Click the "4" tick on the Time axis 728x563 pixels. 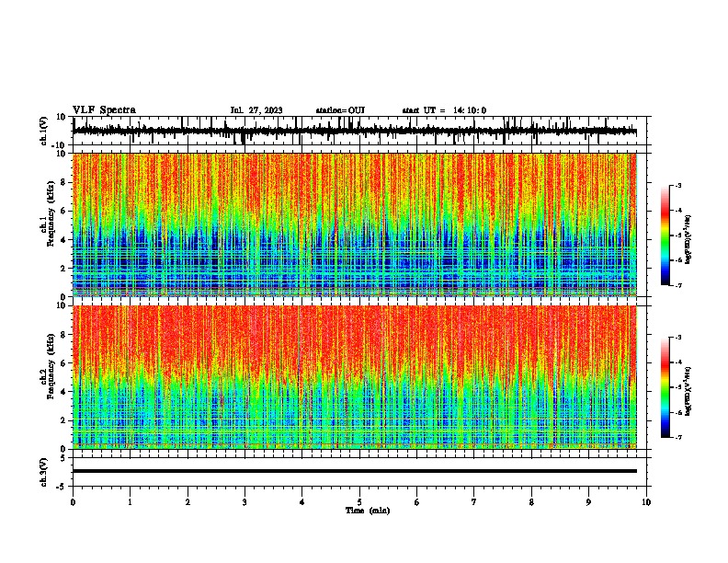point(302,502)
